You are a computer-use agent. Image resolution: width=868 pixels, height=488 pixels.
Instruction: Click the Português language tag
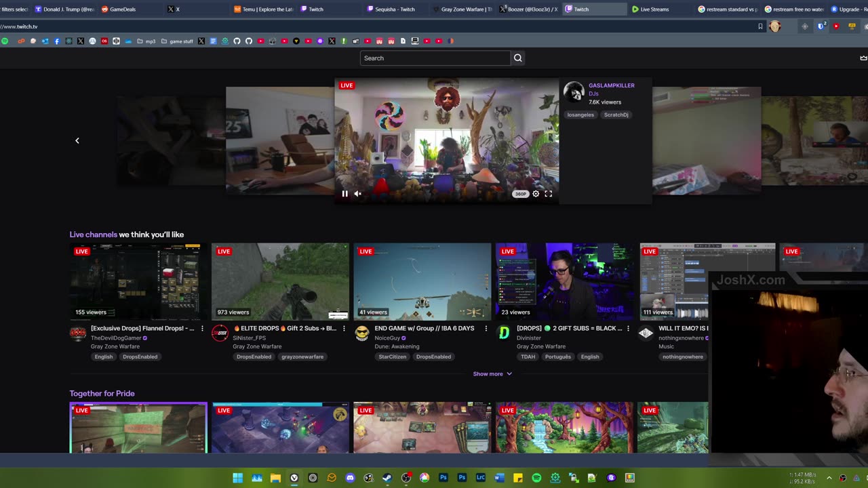point(557,357)
